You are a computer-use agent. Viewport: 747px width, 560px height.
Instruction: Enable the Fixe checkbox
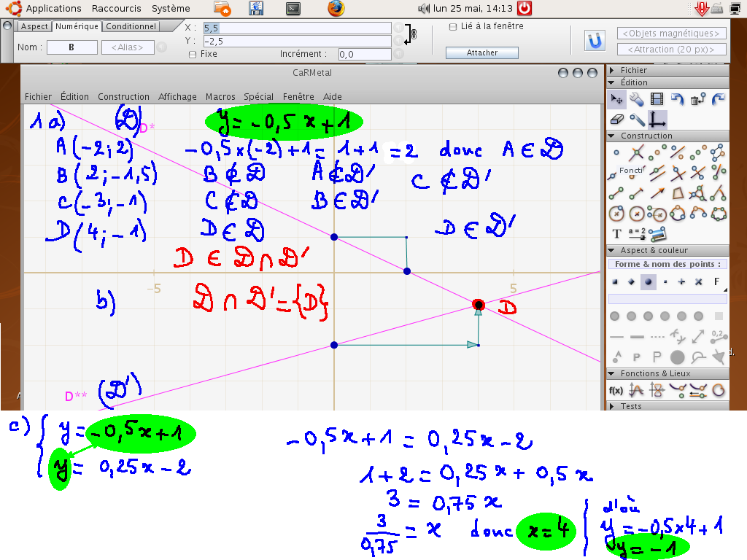[193, 54]
